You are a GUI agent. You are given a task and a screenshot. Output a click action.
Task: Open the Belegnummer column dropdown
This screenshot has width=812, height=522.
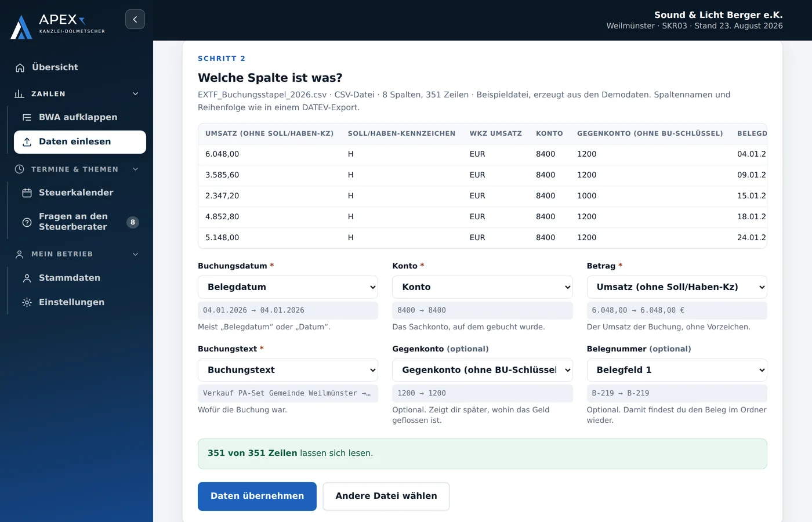(677, 370)
